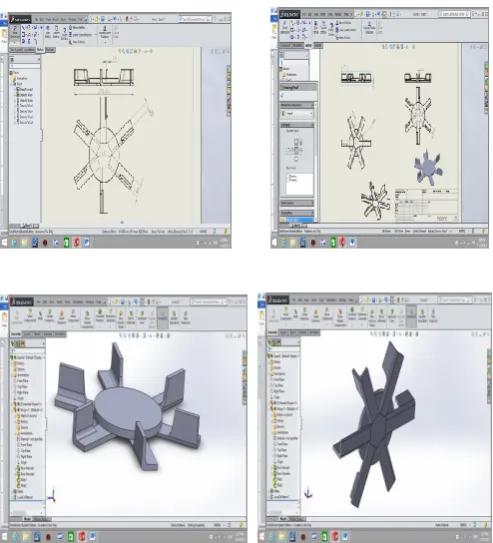The height and width of the screenshot is (543, 493).
Task: Click Insert Components in the underside-view assembly window
Action: [x=286, y=314]
